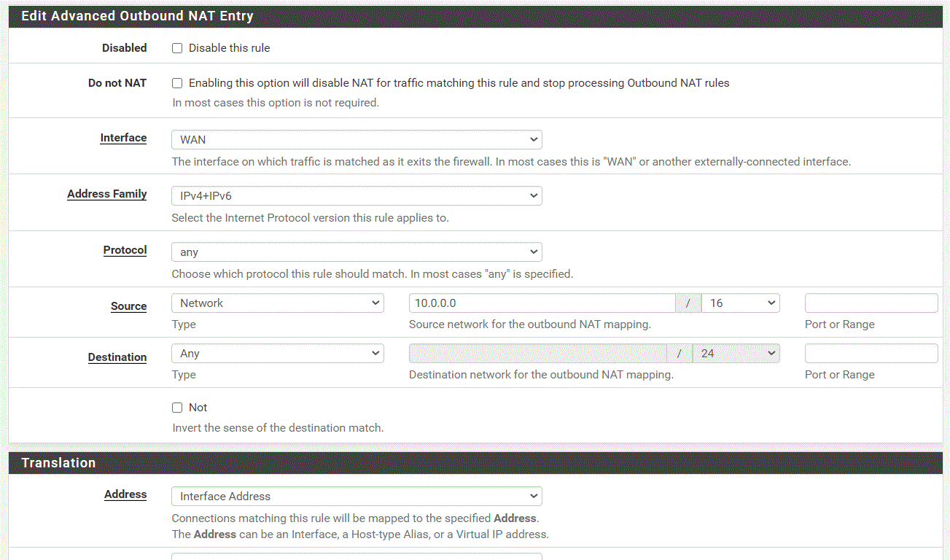Click the Destination Port or Range field
The height and width of the screenshot is (560, 950).
click(871, 353)
